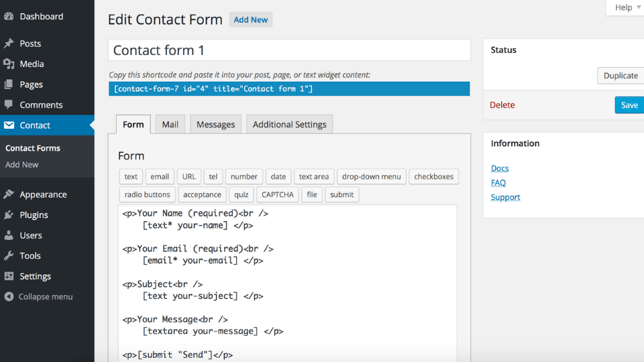This screenshot has height=362, width=644.
Task: Insert an email tag
Action: (160, 176)
